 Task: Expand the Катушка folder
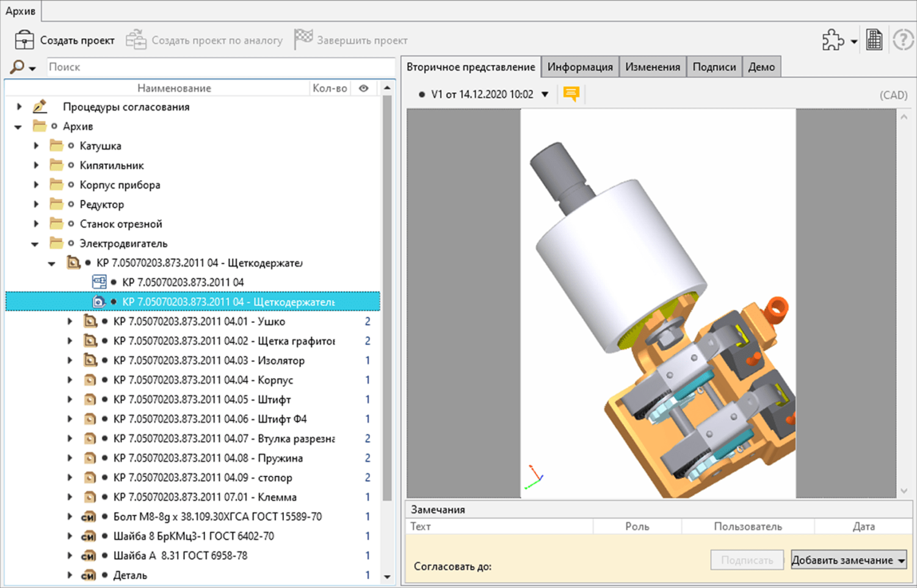coord(36,146)
